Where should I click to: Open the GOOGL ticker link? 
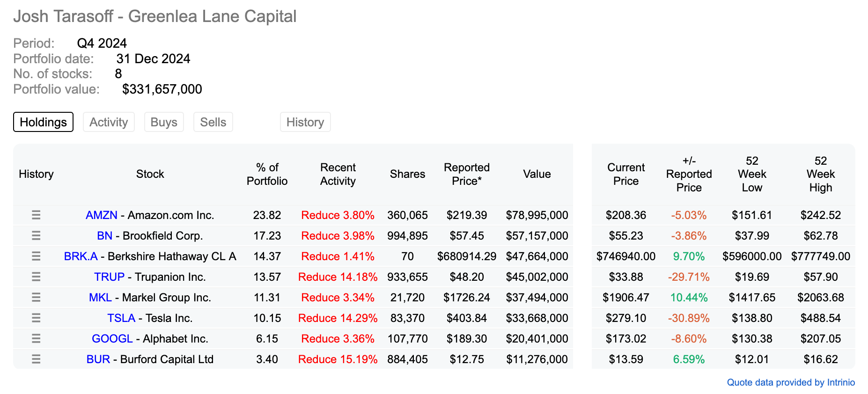[112, 339]
